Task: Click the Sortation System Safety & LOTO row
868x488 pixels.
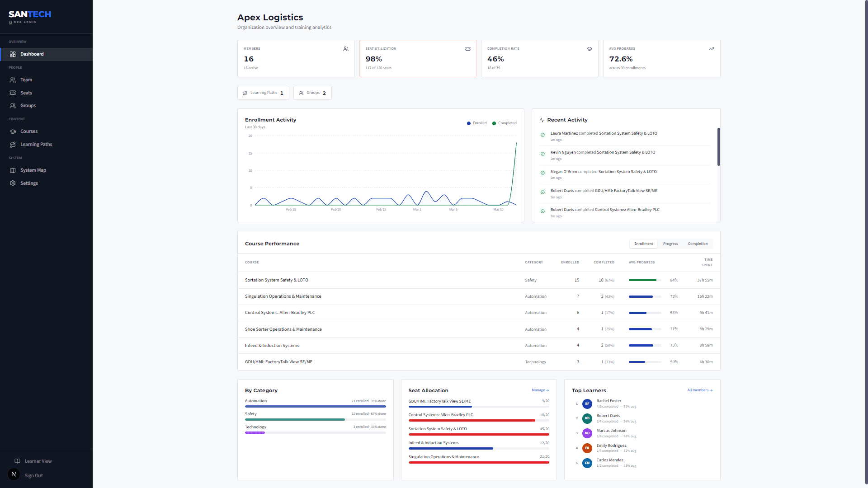Action: 479,280
